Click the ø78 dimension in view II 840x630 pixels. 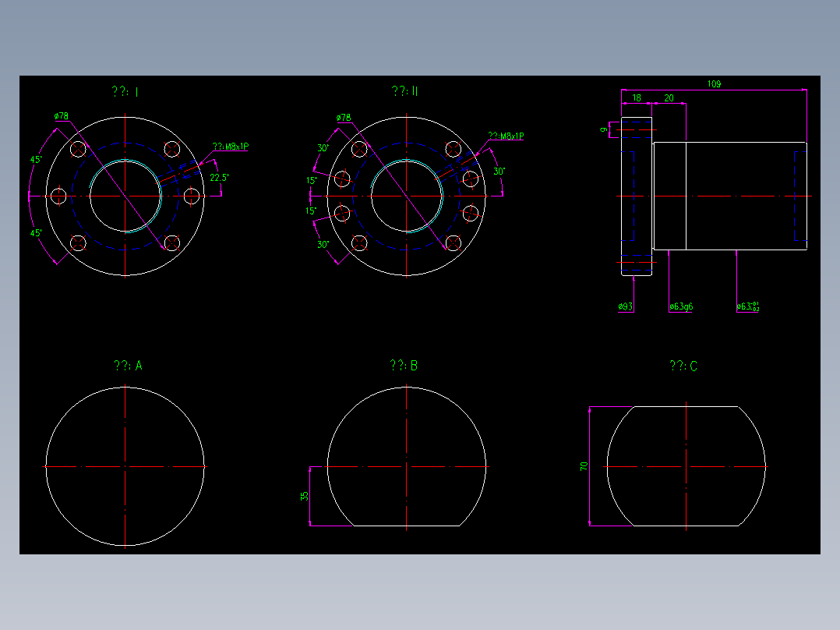coord(344,118)
